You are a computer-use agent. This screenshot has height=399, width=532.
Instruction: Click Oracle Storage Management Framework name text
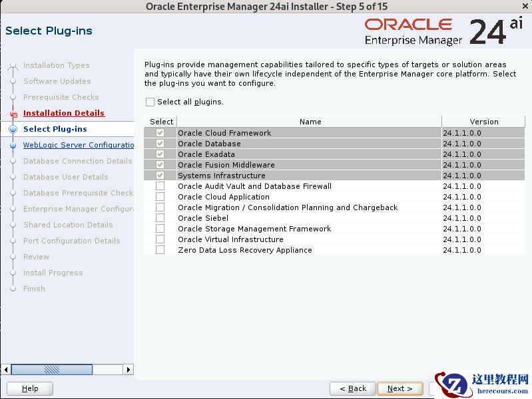(x=254, y=229)
